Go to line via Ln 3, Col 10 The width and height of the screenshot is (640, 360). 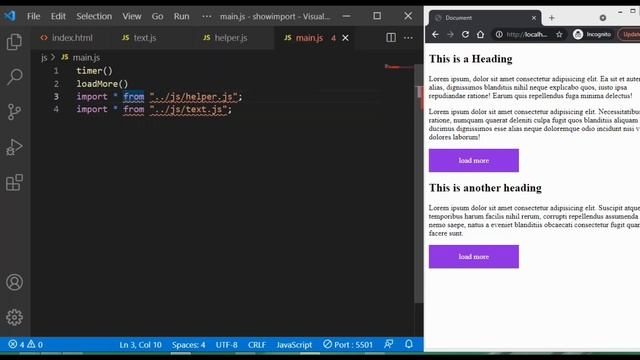click(140, 344)
